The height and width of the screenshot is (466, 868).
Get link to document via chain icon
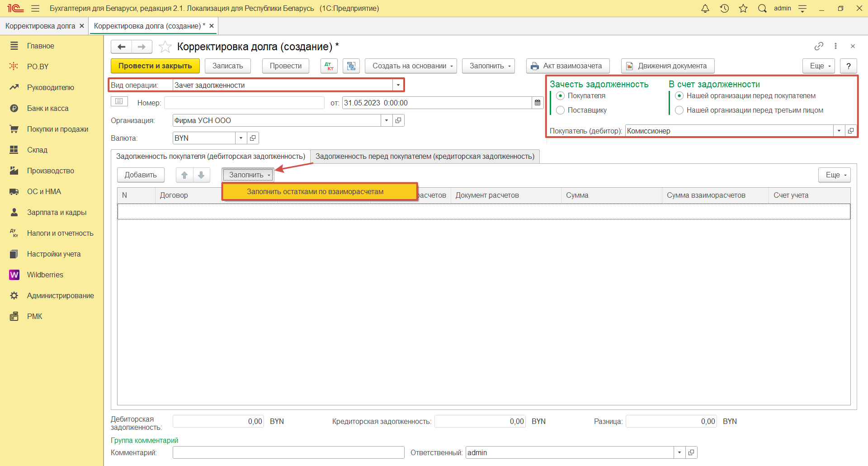point(819,46)
